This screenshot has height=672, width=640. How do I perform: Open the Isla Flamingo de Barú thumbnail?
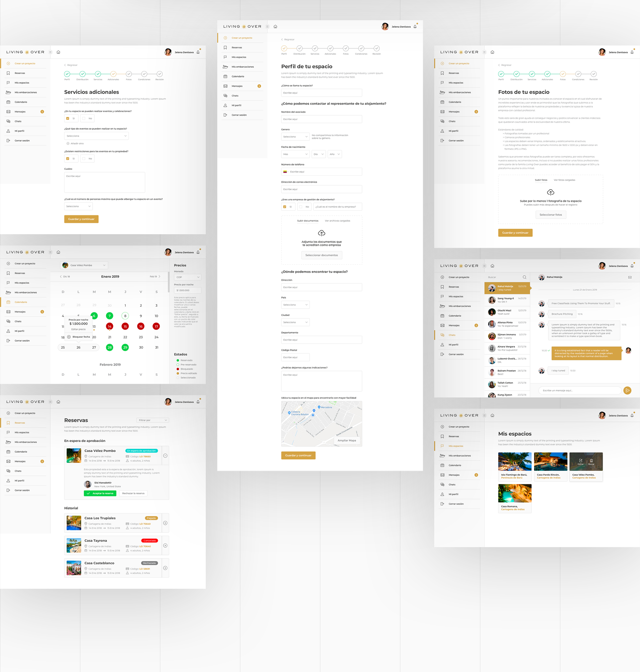tap(514, 462)
